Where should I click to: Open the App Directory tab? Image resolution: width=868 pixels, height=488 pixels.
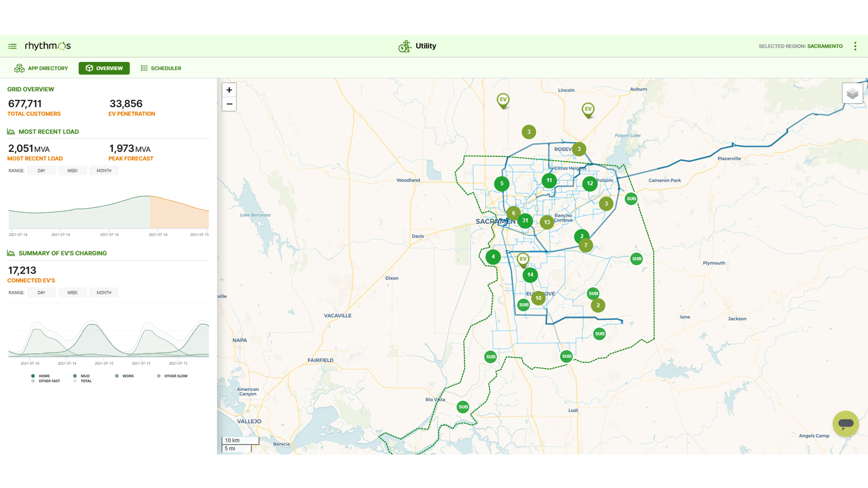coord(41,68)
